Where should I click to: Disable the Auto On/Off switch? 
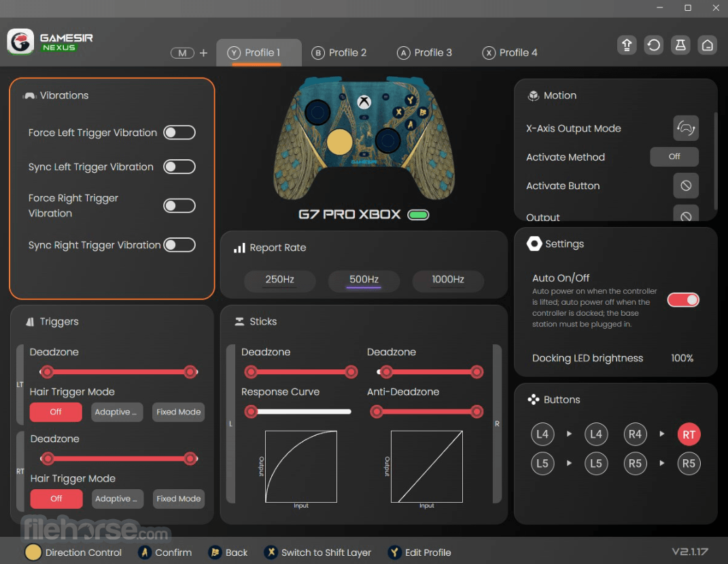tap(683, 300)
